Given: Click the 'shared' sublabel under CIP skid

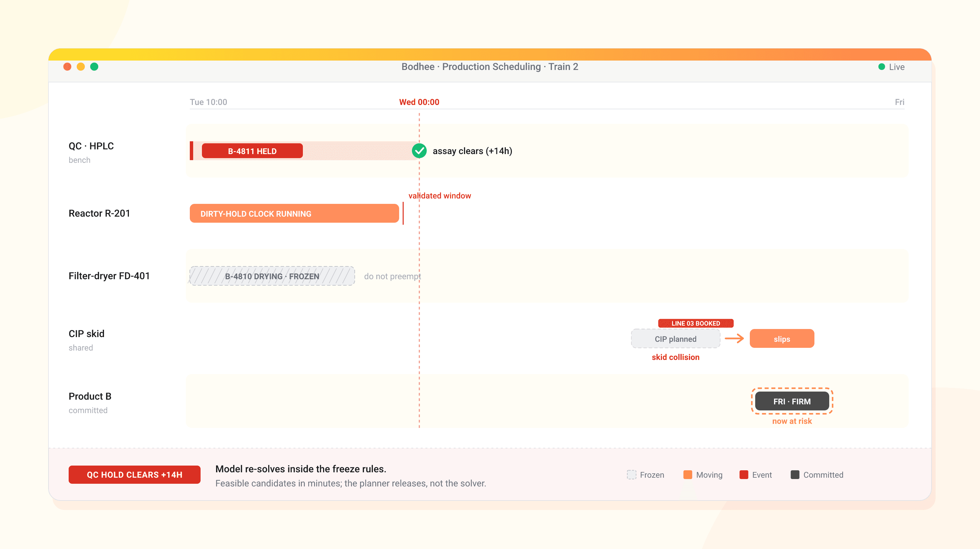Looking at the screenshot, I should 81,348.
